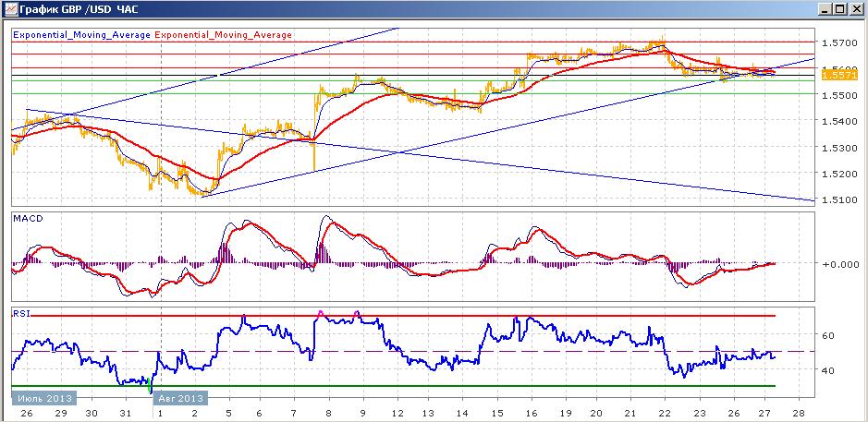The image size is (868, 422).
Task: Minimize the GBP/USD chart window
Action: click(826, 9)
